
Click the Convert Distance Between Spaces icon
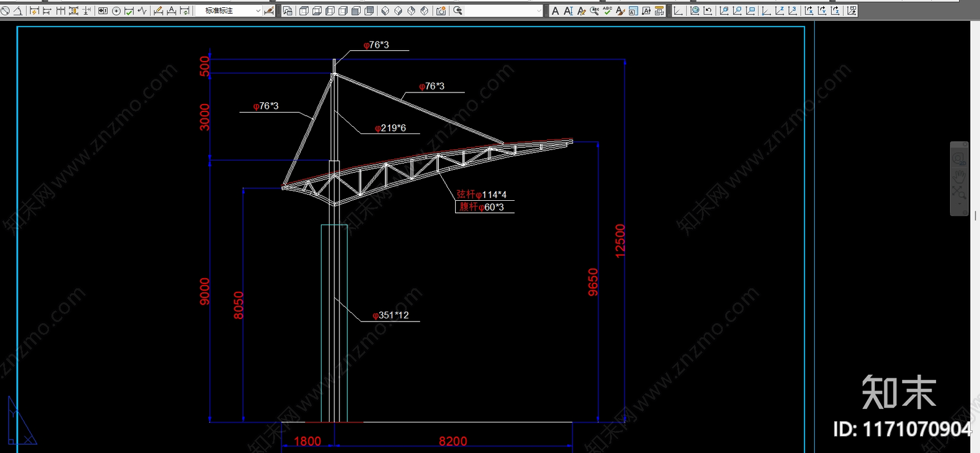[659, 10]
